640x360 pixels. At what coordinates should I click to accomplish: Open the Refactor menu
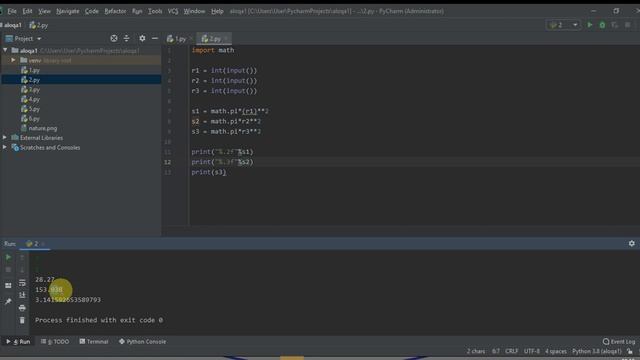point(115,11)
